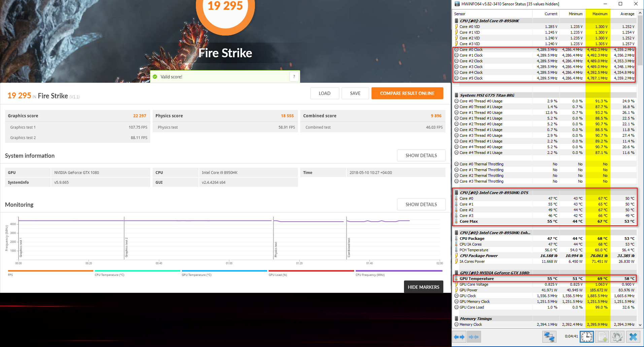Screen dimensions: 644x347
Task: Click the Maximum column header
Action: pos(598,14)
